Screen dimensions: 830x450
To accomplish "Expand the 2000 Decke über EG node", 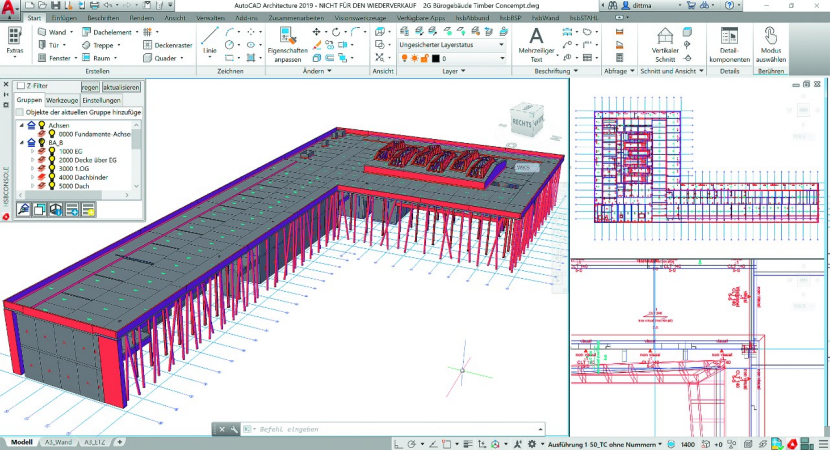I will tap(33, 160).
